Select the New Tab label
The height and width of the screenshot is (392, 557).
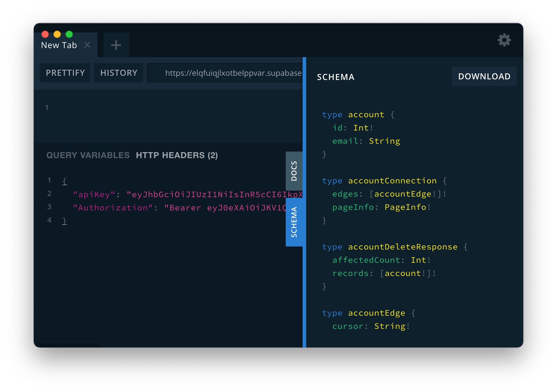59,45
